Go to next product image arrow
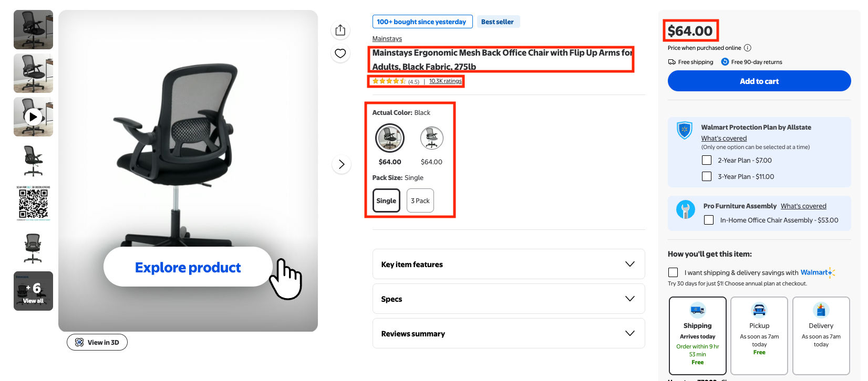The image size is (868, 381). pos(342,164)
